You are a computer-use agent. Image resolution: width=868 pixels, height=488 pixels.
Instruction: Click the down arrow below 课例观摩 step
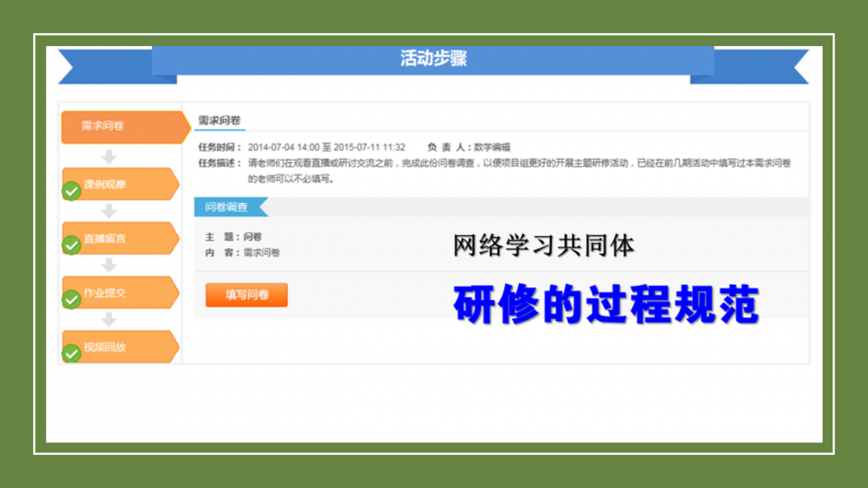coord(108,212)
